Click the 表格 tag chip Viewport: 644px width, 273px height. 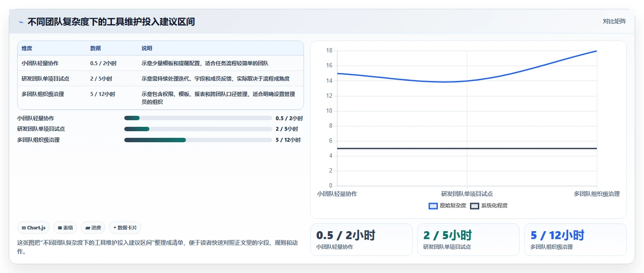point(65,228)
